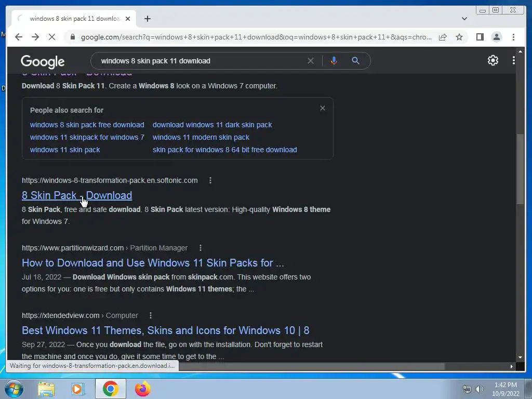The height and width of the screenshot is (399, 532).
Task: Search windows 8 skin pack free download
Action: (87, 125)
